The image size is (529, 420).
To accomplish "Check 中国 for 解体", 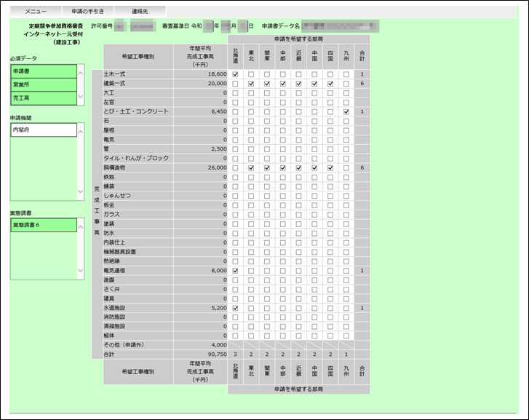I will tap(314, 336).
